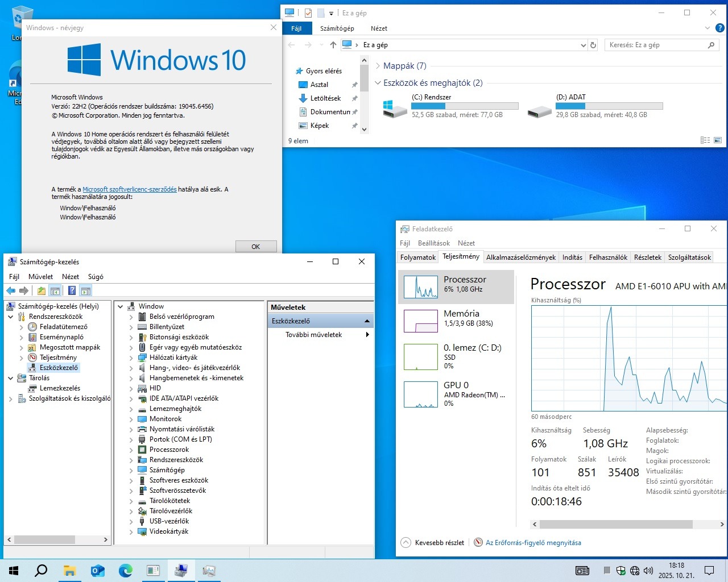Select the Processzor performance graph thumbnail

pos(420,287)
